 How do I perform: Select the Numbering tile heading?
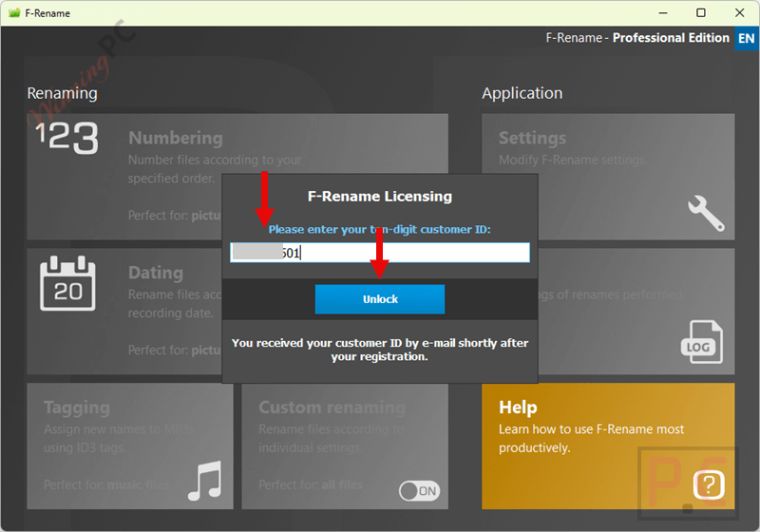coord(176,138)
